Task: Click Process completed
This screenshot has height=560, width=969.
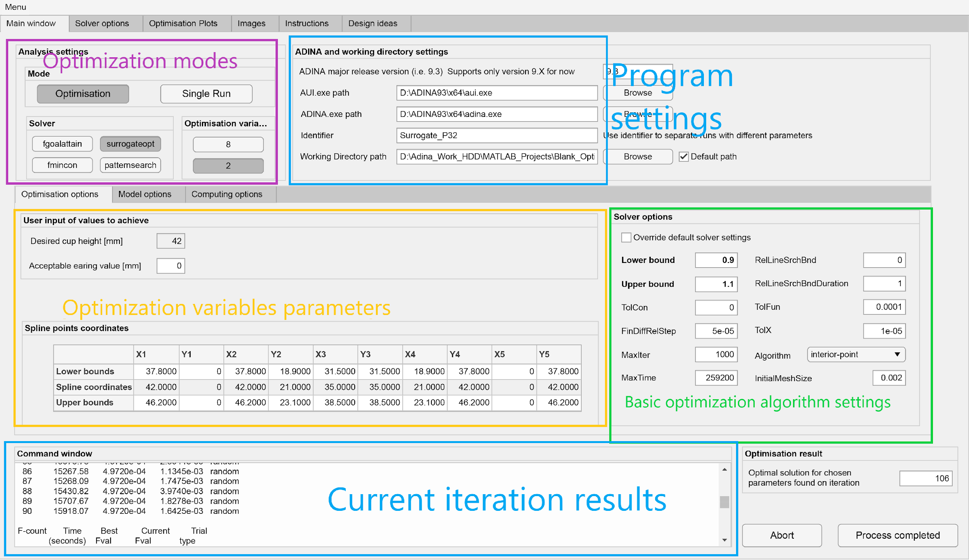Action: pyautogui.click(x=897, y=535)
